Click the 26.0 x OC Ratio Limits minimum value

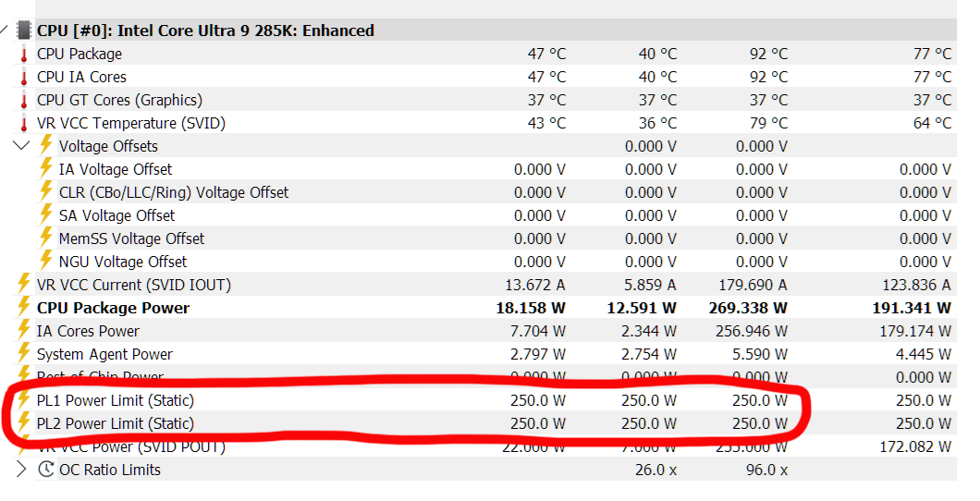pos(655,470)
